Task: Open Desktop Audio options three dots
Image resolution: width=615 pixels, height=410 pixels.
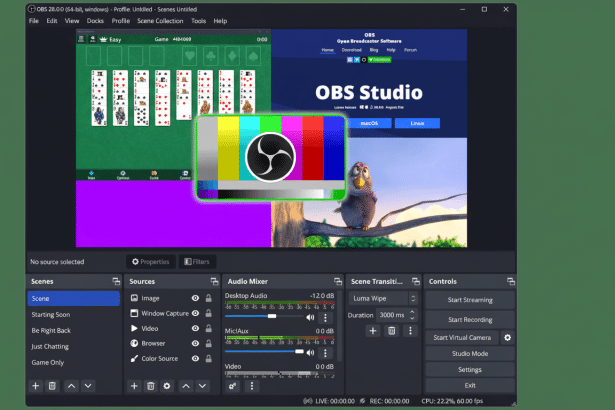Action: coord(325,317)
